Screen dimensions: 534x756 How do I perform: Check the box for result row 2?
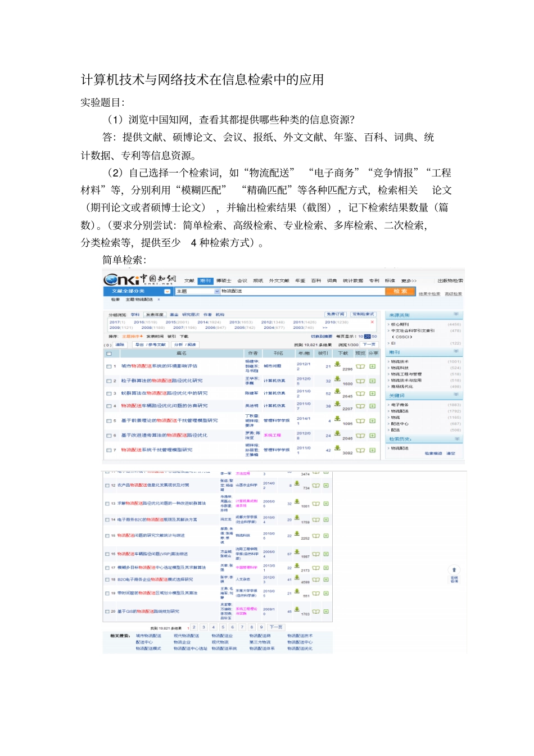click(108, 381)
